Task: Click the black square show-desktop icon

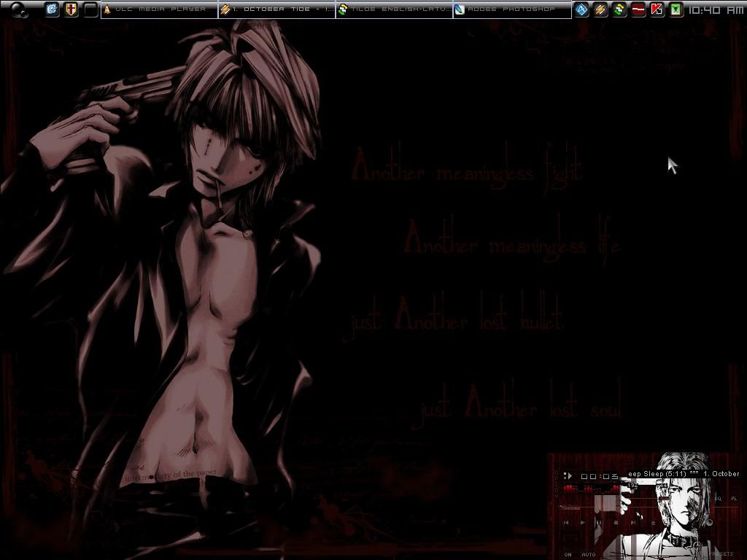Action: click(90, 9)
